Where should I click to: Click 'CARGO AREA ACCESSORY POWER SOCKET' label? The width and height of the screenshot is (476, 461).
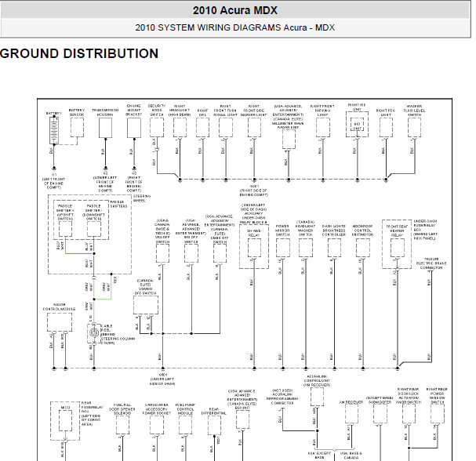click(157, 408)
